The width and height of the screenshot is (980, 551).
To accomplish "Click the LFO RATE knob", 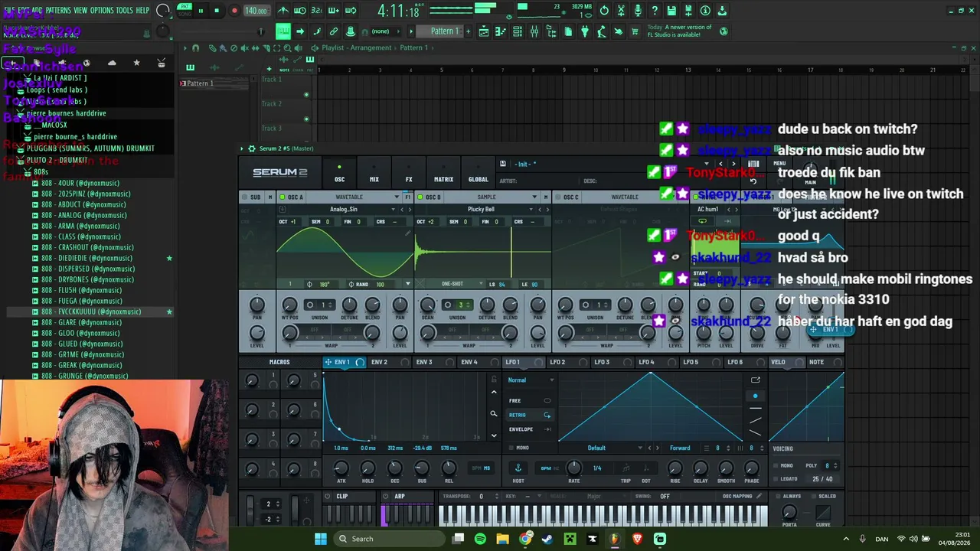I will point(574,468).
